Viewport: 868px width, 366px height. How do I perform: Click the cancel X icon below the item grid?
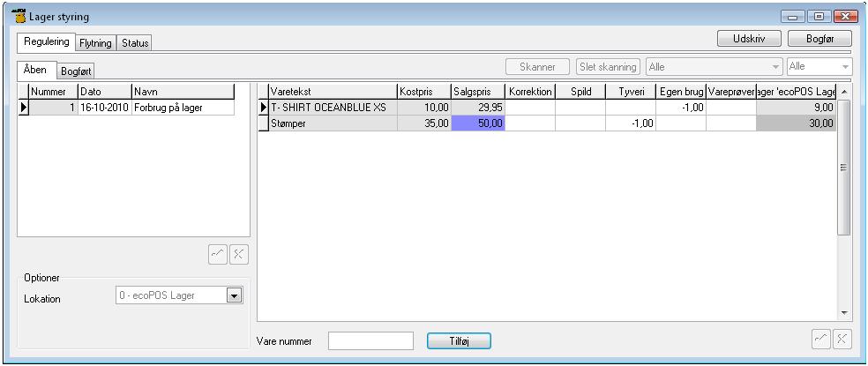coord(842,340)
